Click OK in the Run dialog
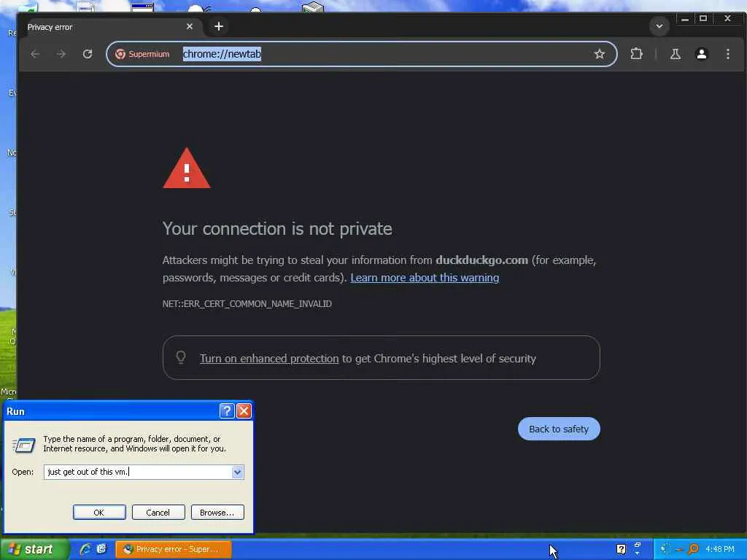The image size is (747, 560). pyautogui.click(x=99, y=513)
